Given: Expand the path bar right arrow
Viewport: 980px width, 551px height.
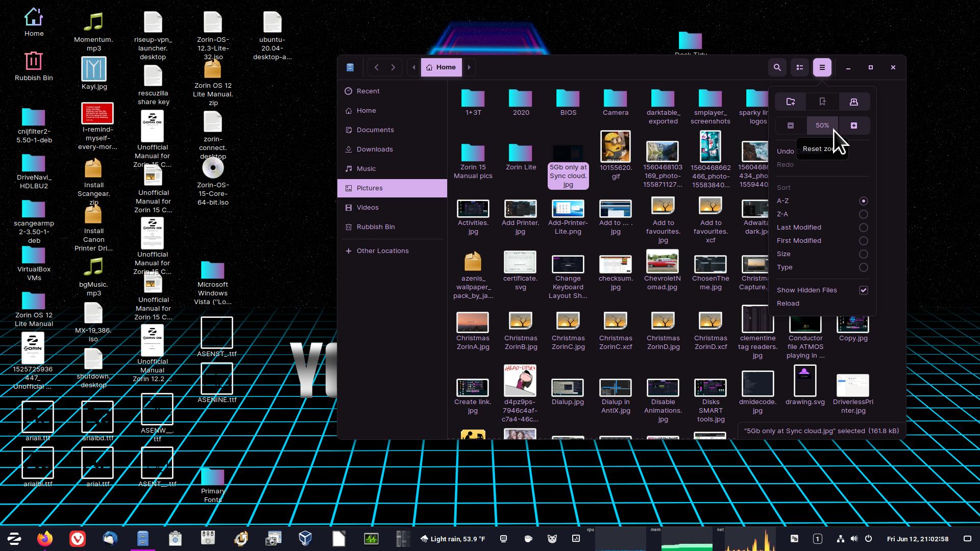Looking at the screenshot, I should coord(469,67).
